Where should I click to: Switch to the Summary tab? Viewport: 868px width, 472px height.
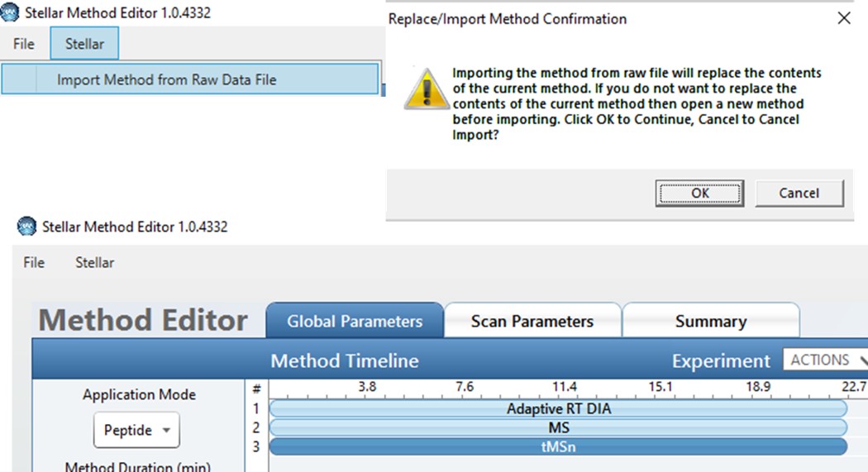tap(711, 321)
